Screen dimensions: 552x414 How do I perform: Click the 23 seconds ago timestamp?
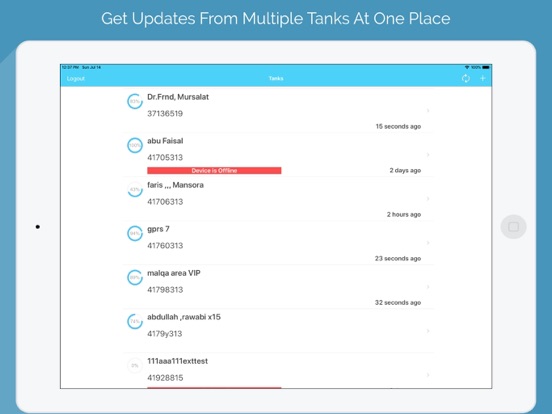(x=398, y=258)
